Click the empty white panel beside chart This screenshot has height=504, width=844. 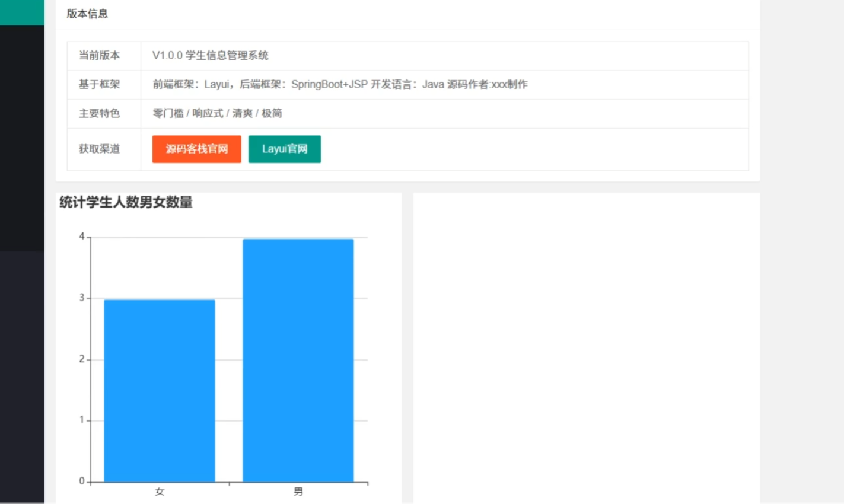586,347
